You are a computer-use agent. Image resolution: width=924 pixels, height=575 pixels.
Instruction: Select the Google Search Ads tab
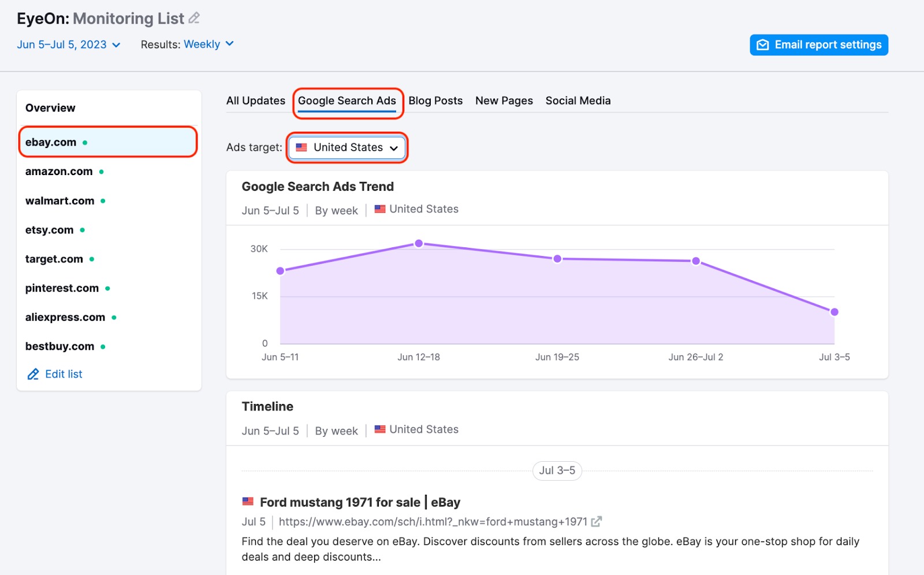(x=346, y=101)
